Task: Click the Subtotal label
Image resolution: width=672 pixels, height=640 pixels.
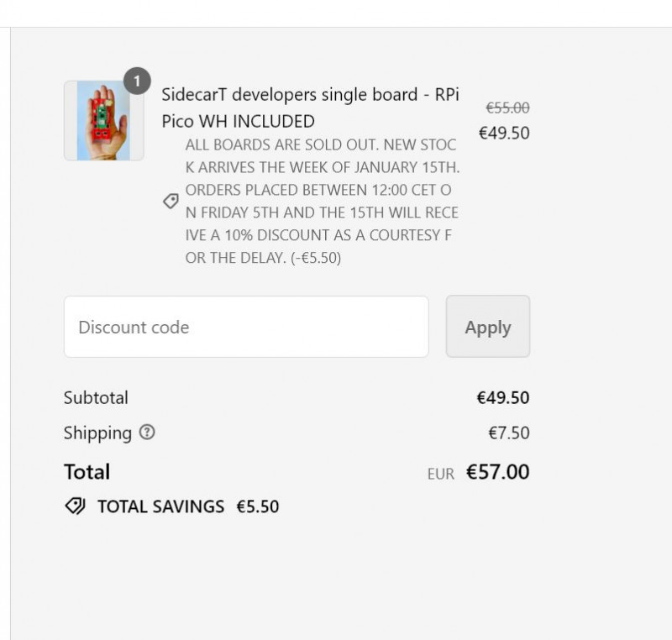Action: click(96, 398)
